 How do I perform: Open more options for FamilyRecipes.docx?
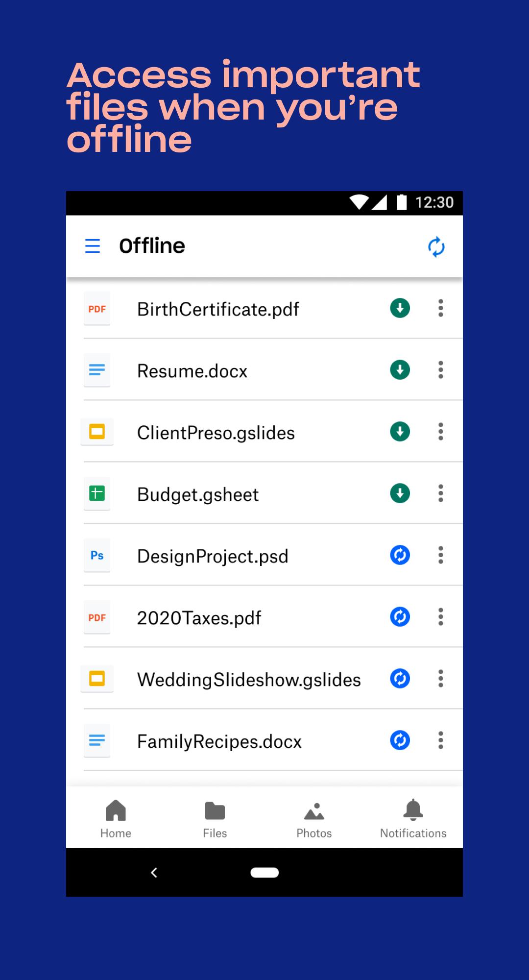[441, 740]
